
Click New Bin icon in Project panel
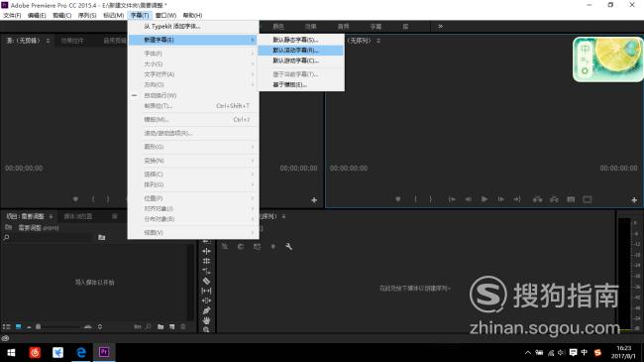click(161, 327)
